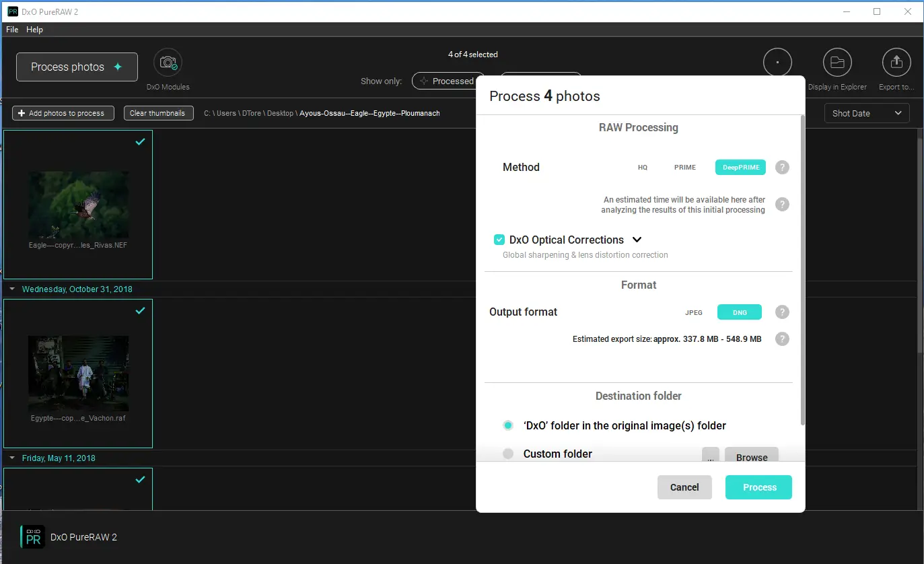Open the DxO Modules camera icon
This screenshot has height=564, width=924.
coord(168,63)
